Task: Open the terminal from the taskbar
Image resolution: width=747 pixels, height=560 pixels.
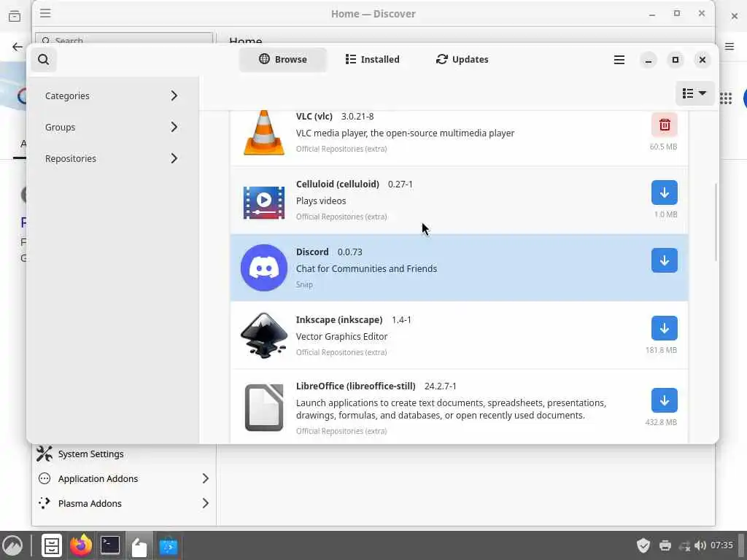Action: (110, 545)
